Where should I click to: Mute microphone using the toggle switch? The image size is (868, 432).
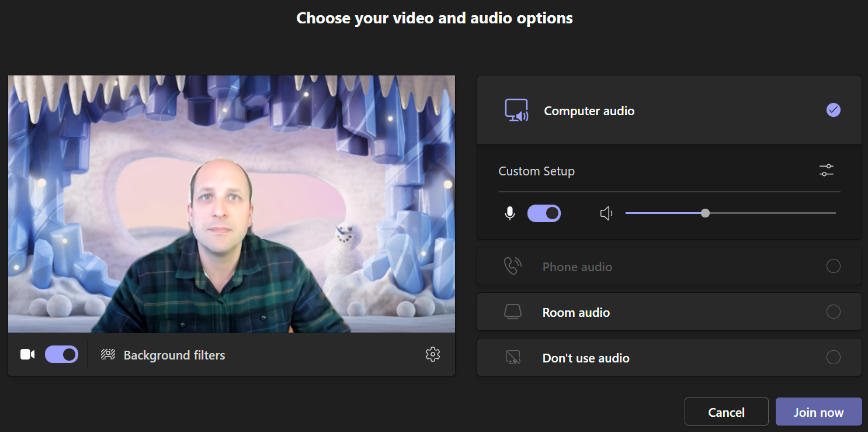tap(544, 213)
